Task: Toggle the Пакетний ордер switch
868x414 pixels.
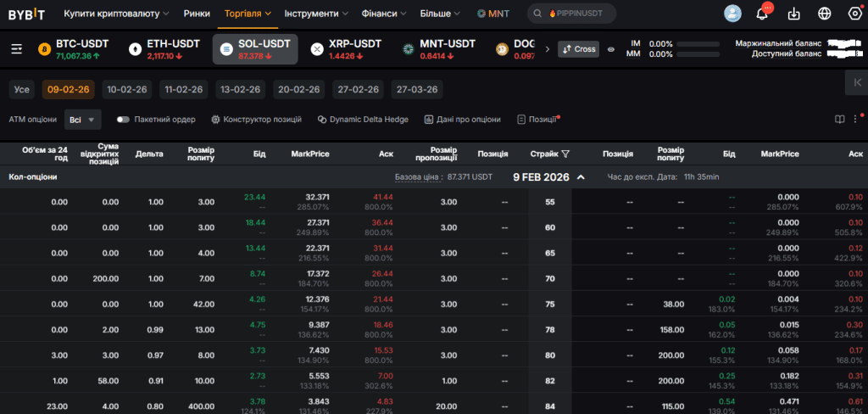Action: [123, 119]
